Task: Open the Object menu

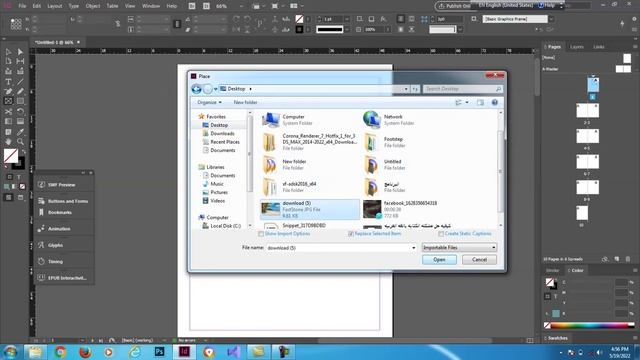Action: click(x=93, y=6)
